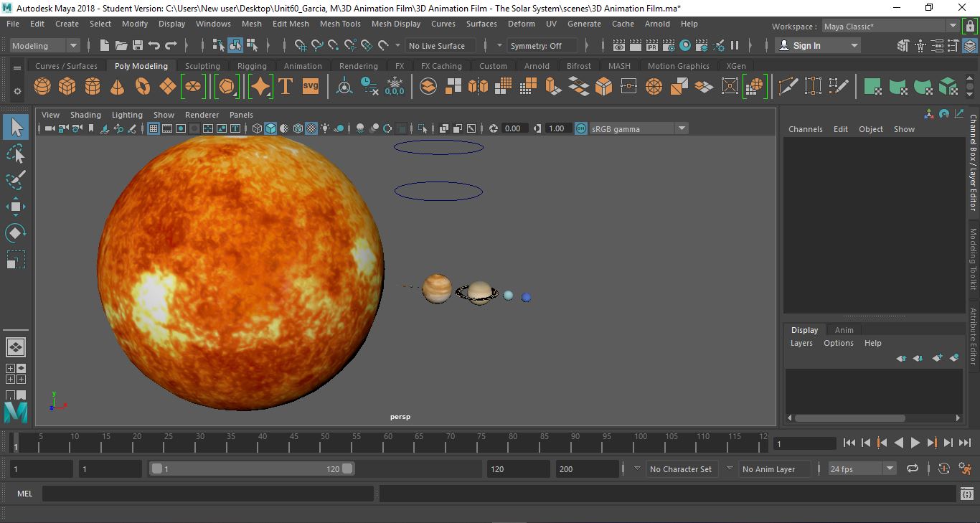Screen dimensions: 980x523
Task: Switch to the Rigging shelf tab
Action: point(252,66)
